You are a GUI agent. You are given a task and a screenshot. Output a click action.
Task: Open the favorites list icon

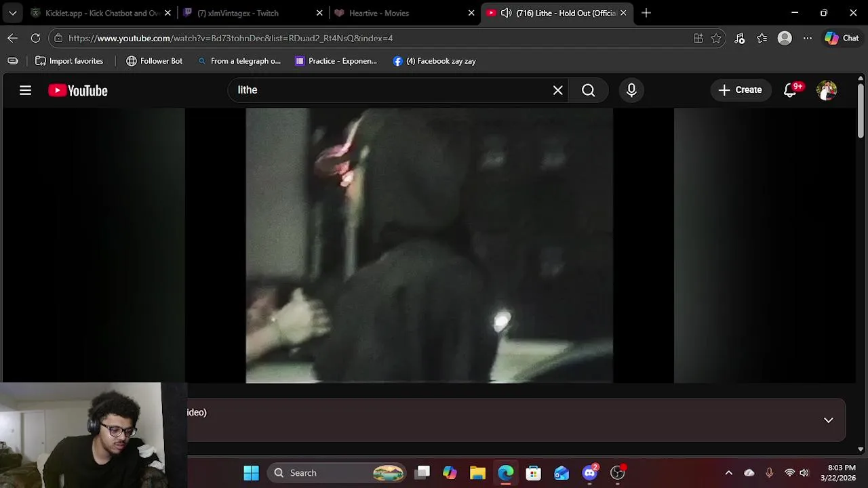(762, 39)
